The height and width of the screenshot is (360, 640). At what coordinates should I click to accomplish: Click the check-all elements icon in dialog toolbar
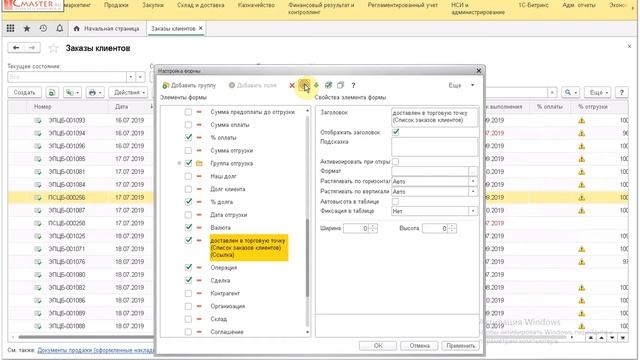[x=329, y=85]
